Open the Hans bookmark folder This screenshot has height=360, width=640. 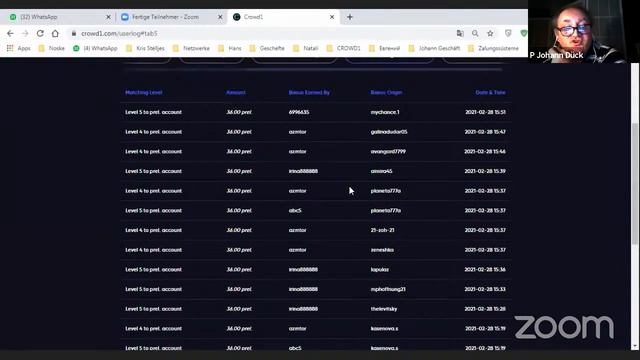[x=230, y=48]
